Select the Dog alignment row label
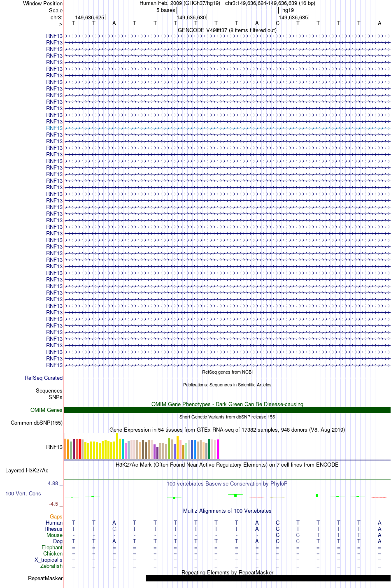 pos(58,541)
